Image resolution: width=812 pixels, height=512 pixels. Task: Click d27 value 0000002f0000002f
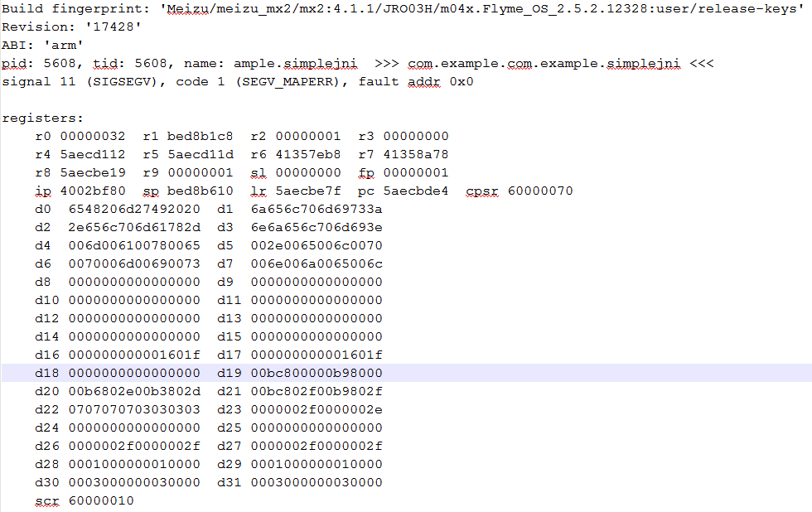pyautogui.click(x=317, y=446)
